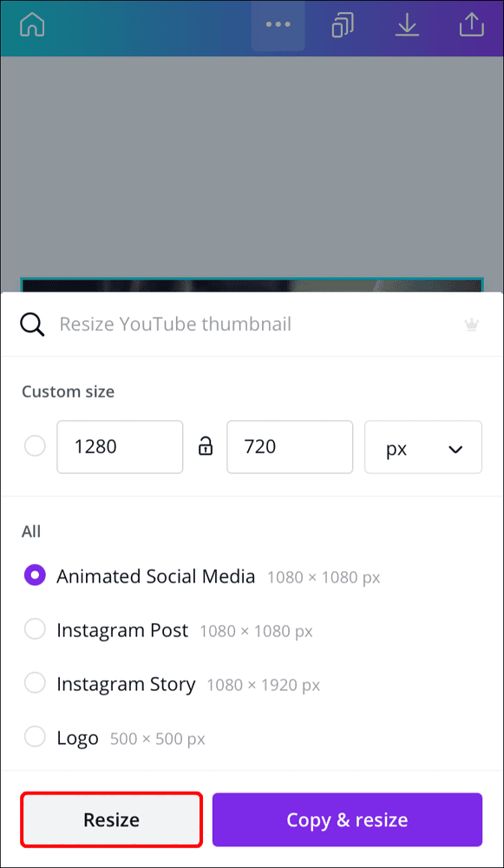Screen dimensions: 504x868
Task: Select the Custom size radio button
Action: pyautogui.click(x=35, y=446)
